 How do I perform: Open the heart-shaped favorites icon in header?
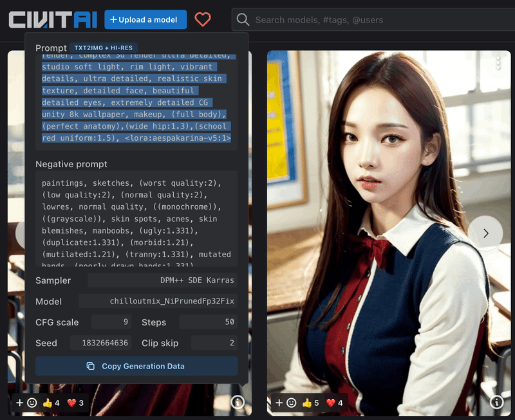pos(203,19)
